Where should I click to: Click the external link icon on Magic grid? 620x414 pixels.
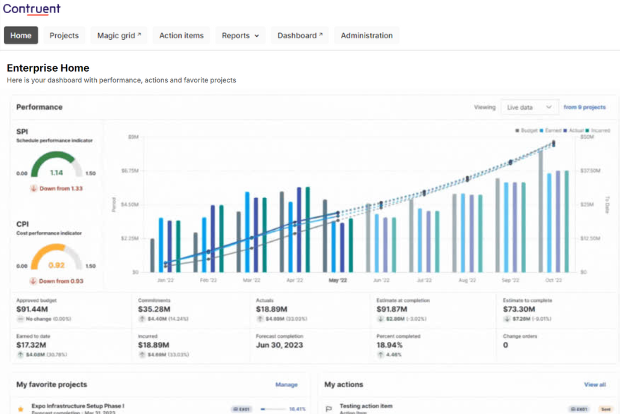pyautogui.click(x=139, y=34)
